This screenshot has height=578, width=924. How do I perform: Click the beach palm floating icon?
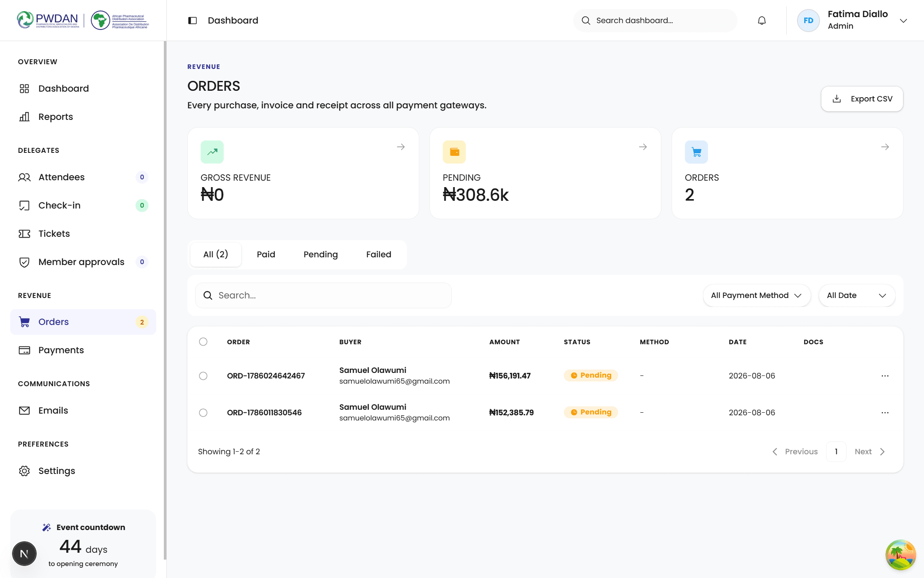pyautogui.click(x=900, y=555)
